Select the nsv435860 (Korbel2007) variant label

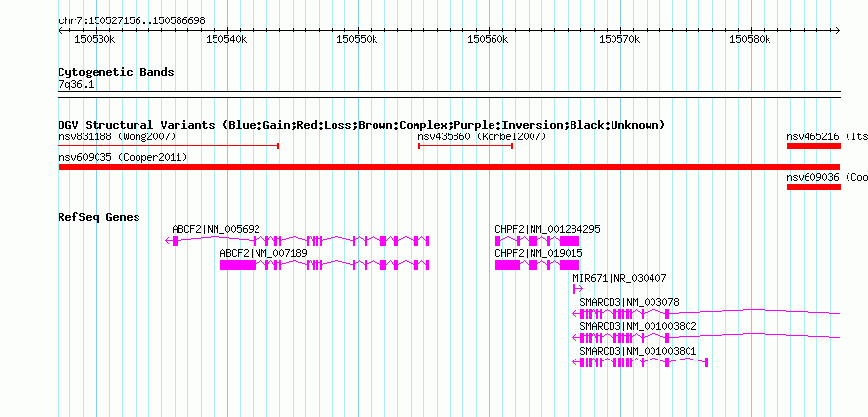click(482, 136)
